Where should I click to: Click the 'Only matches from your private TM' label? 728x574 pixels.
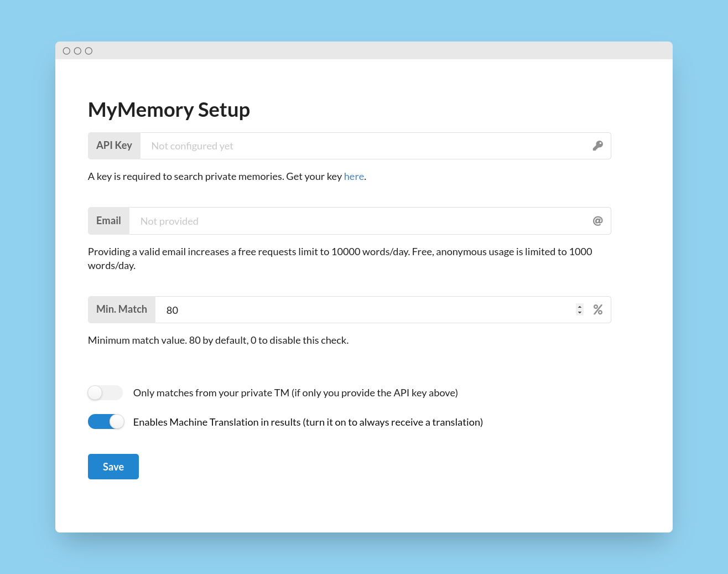click(295, 393)
